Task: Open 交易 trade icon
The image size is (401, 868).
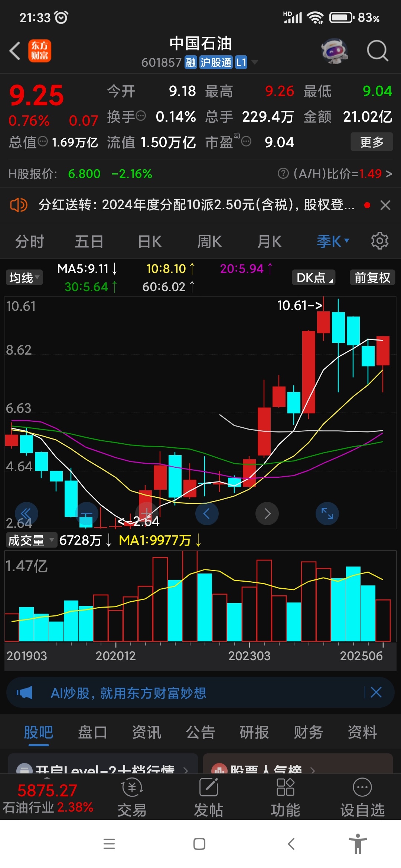Action: (x=132, y=798)
